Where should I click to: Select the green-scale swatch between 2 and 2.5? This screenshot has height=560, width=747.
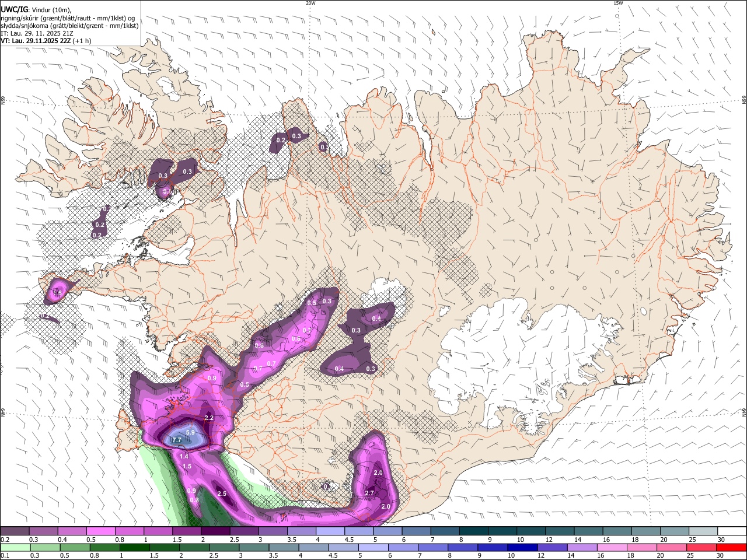(194, 547)
